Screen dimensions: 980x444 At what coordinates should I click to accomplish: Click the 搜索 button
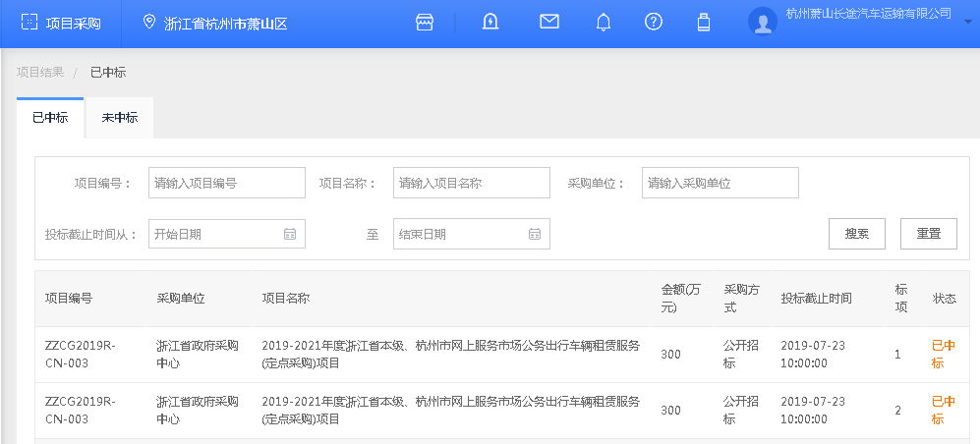click(857, 234)
